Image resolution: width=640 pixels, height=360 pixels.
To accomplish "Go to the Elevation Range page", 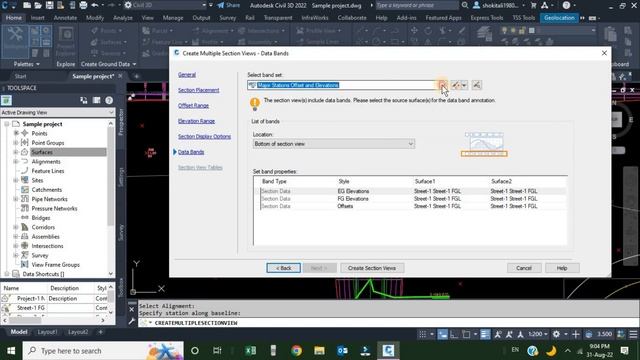I will (196, 121).
